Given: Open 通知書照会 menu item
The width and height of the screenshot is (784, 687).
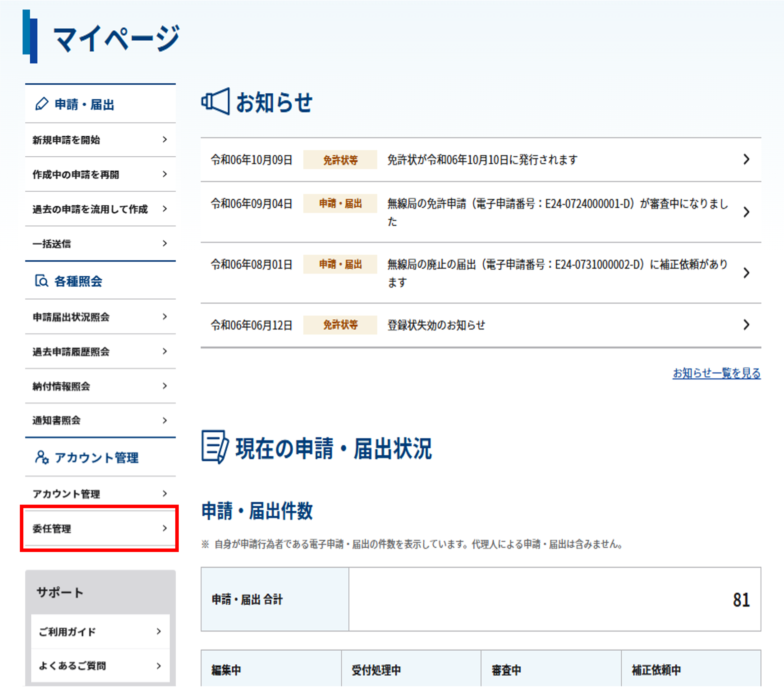Looking at the screenshot, I should pyautogui.click(x=100, y=421).
